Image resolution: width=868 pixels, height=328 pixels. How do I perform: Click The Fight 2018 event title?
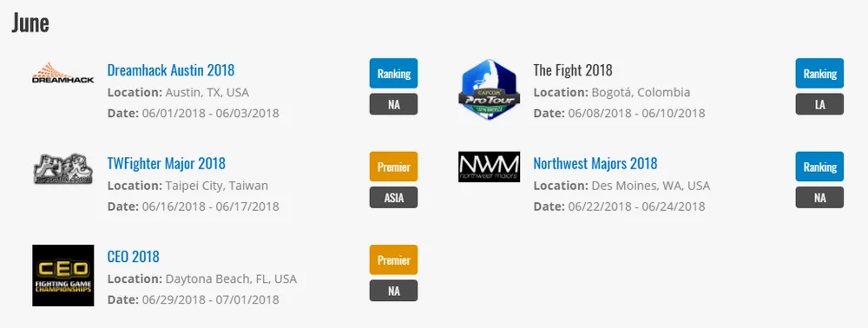pos(572,70)
